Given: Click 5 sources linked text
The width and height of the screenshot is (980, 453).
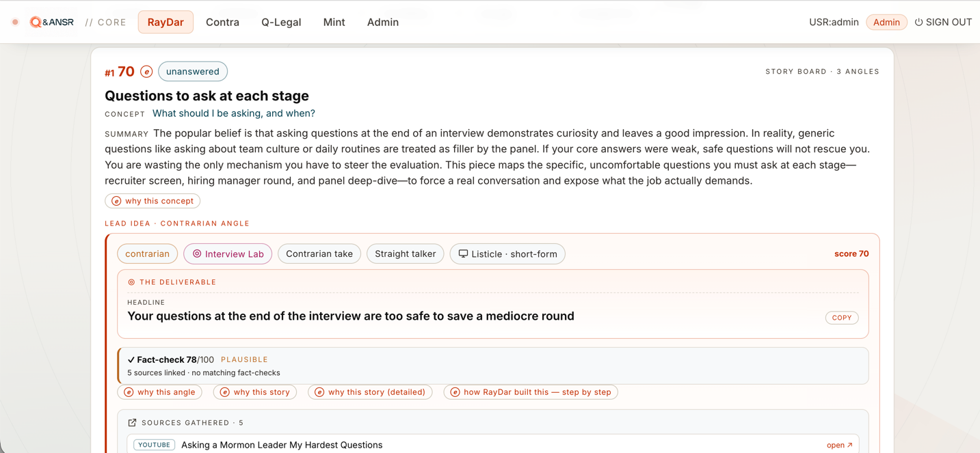Looking at the screenshot, I should (157, 373).
